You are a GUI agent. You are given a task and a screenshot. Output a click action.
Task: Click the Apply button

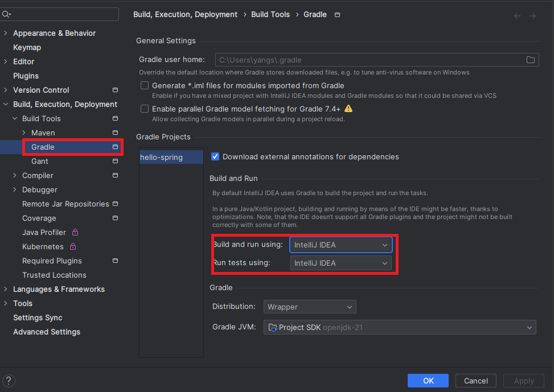click(x=524, y=381)
